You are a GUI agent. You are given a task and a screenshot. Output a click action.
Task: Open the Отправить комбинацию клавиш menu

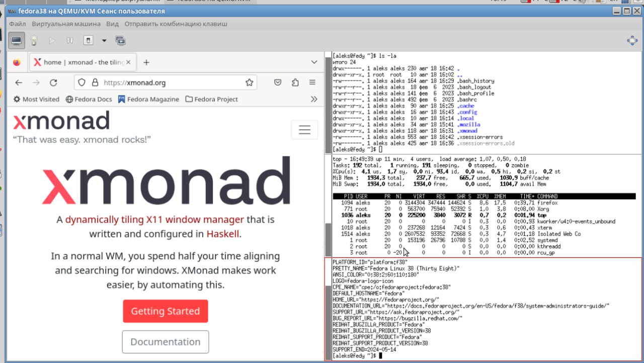(176, 24)
